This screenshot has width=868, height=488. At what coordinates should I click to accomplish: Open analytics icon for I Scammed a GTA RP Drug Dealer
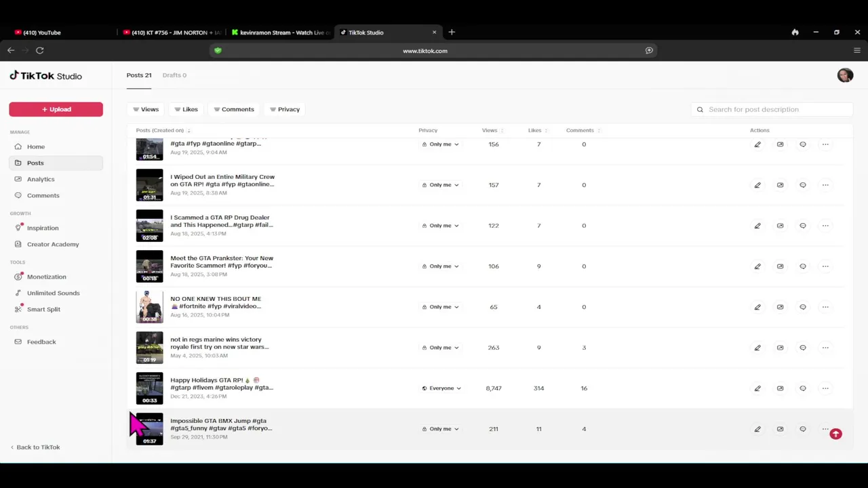click(780, 226)
